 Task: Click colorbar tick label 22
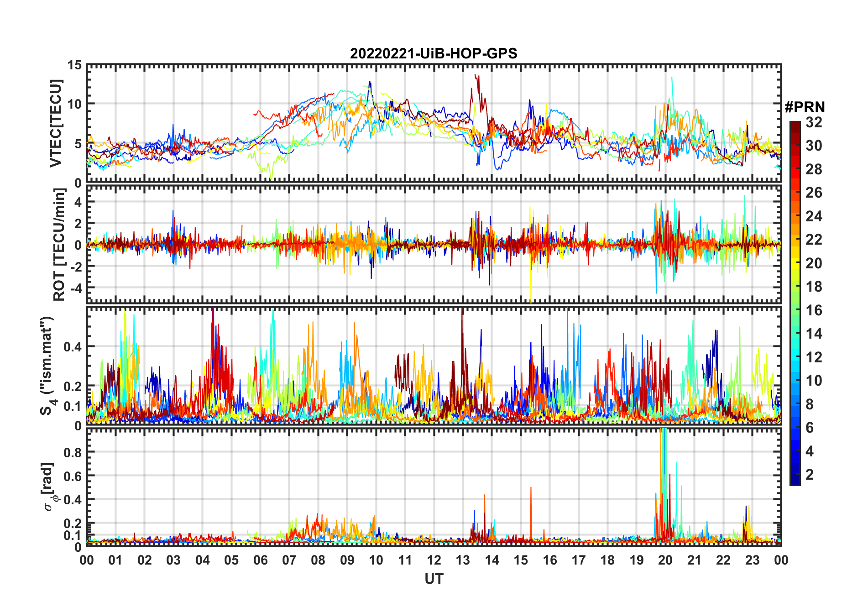tap(814, 240)
